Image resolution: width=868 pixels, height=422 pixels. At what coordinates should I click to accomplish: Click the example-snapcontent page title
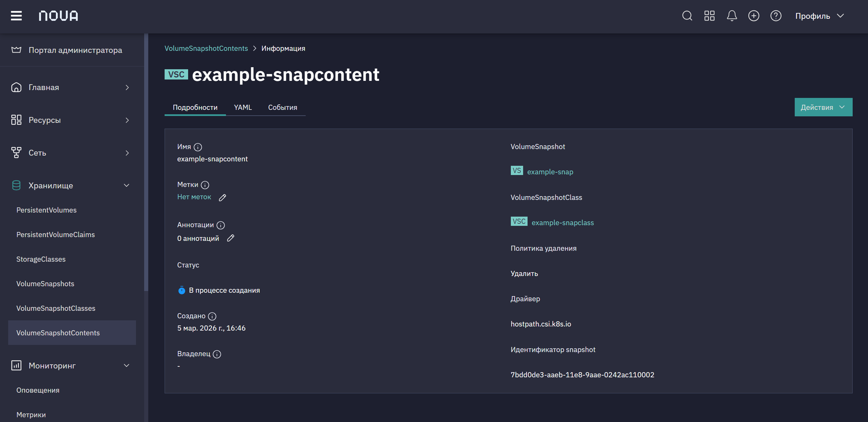[x=286, y=74]
